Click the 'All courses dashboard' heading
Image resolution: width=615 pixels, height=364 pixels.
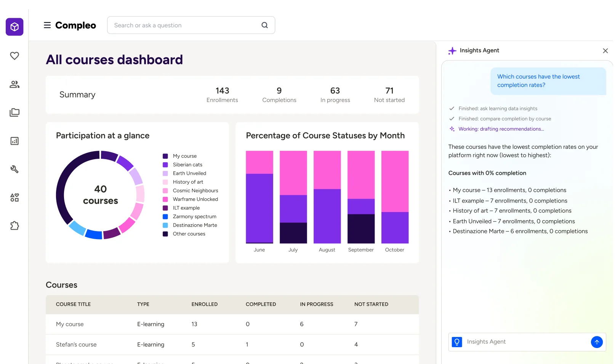coord(114,60)
